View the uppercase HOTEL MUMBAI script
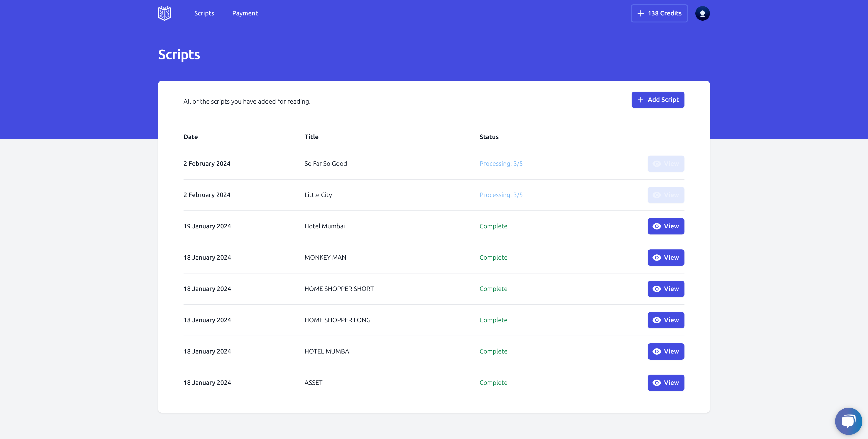This screenshot has width=868, height=439. pyautogui.click(x=665, y=351)
